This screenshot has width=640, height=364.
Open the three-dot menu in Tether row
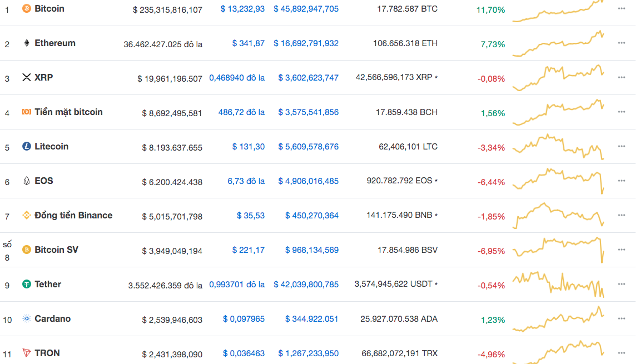(x=622, y=284)
